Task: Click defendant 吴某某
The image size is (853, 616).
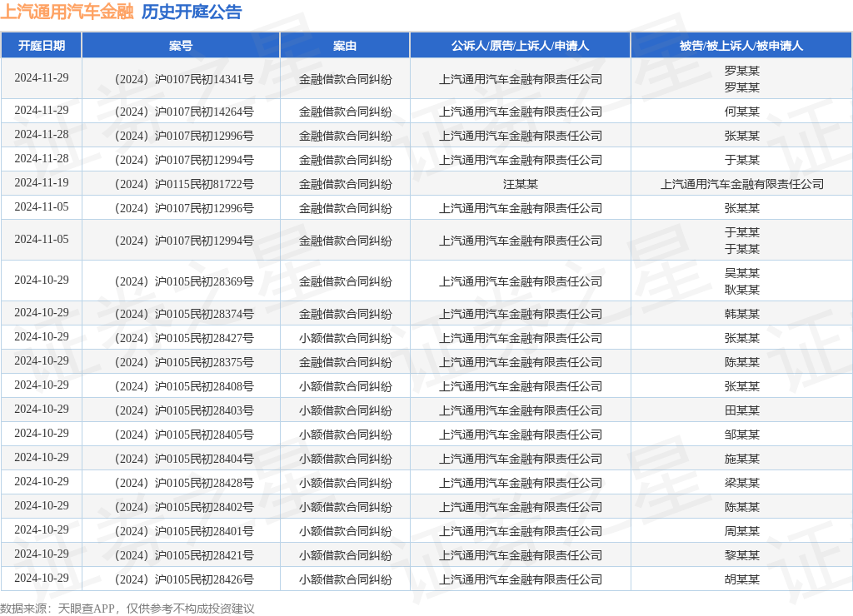Action: (x=741, y=273)
